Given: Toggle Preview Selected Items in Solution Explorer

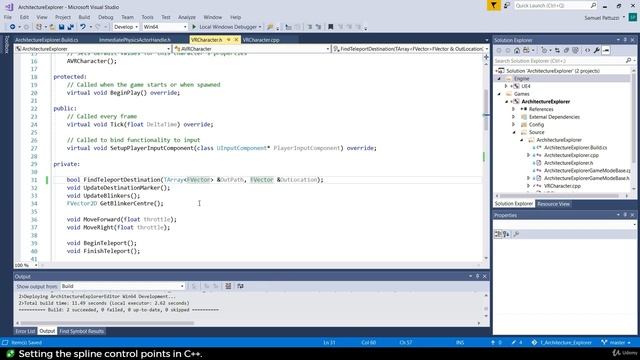Looking at the screenshot, I should [x=607, y=51].
